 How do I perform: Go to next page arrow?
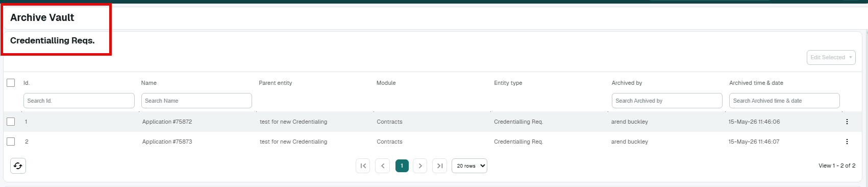(x=420, y=166)
